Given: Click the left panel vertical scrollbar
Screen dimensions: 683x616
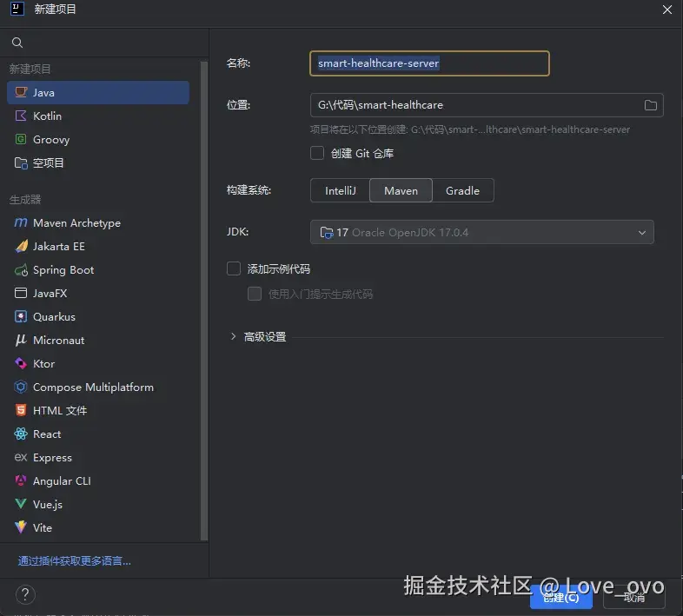Looking at the screenshot, I should (204, 301).
